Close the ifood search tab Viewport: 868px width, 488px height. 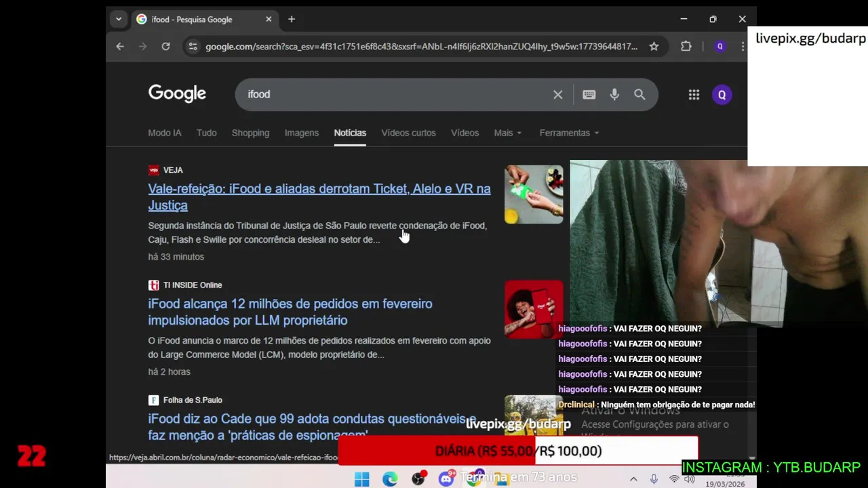[x=269, y=19]
